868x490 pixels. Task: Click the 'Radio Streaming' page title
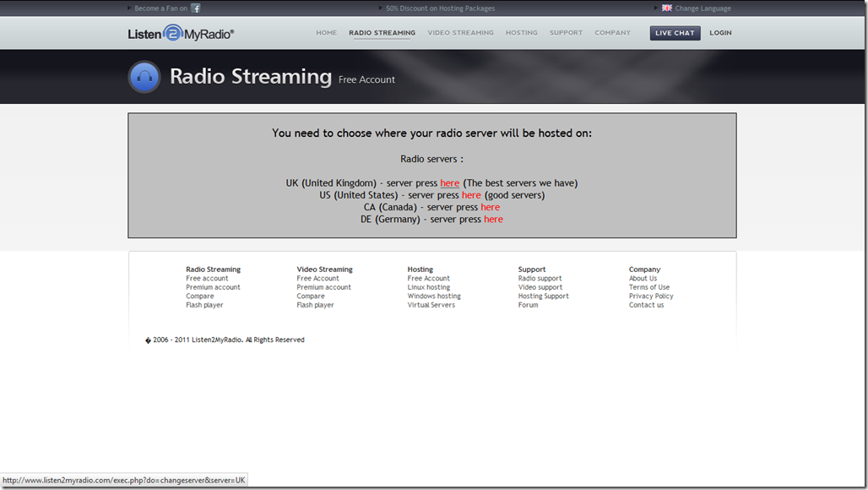pyautogui.click(x=251, y=76)
